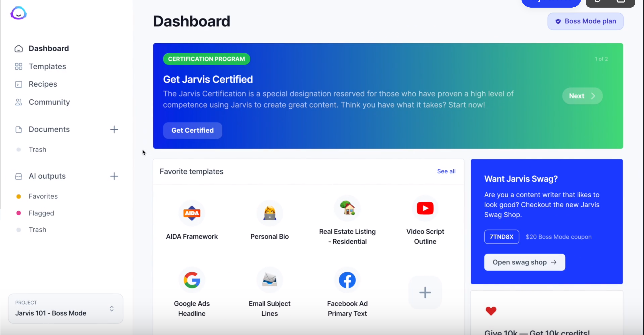644x335 pixels.
Task: Click the project switcher up-down arrows
Action: [x=112, y=308]
